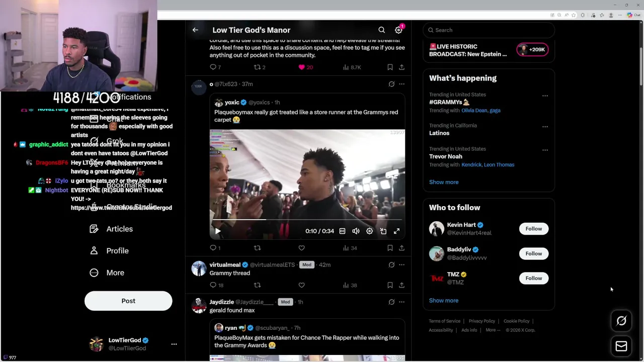Follow TMZ
The height and width of the screenshot is (362, 644).
pos(534,278)
